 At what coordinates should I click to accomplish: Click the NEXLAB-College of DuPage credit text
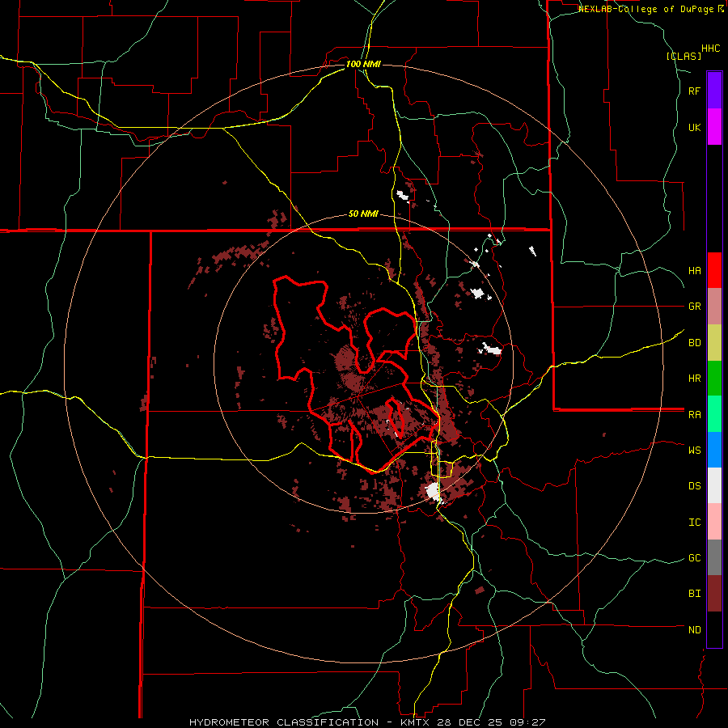(651, 9)
